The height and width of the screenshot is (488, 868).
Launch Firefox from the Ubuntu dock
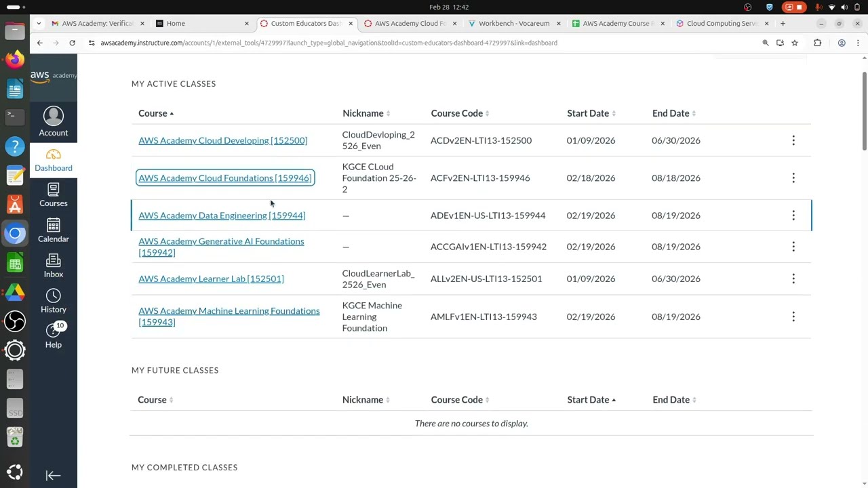[x=15, y=60]
